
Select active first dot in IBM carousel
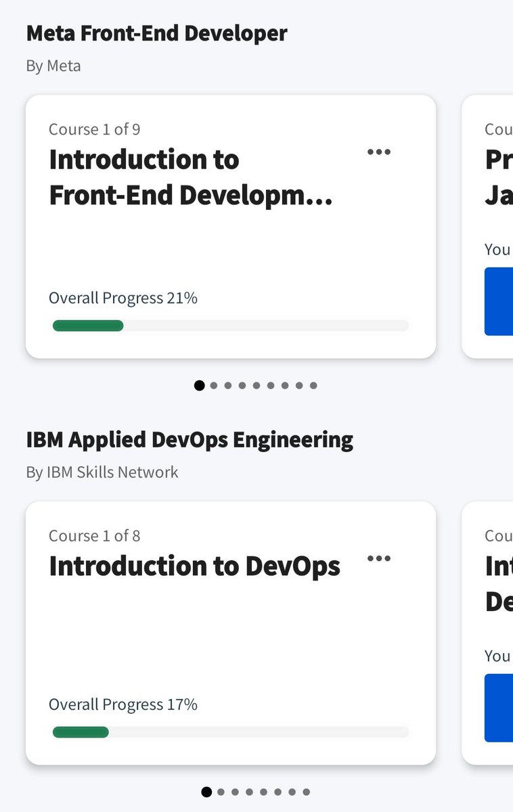tap(206, 792)
